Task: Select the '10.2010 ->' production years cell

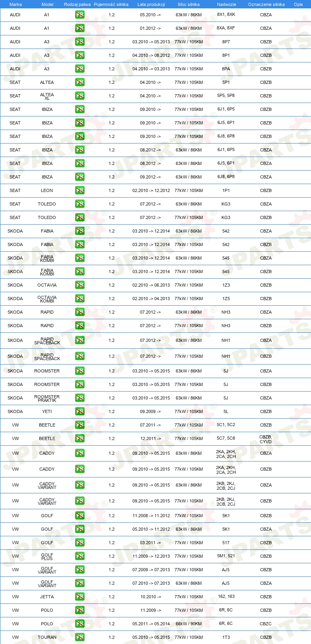Action: click(150, 597)
